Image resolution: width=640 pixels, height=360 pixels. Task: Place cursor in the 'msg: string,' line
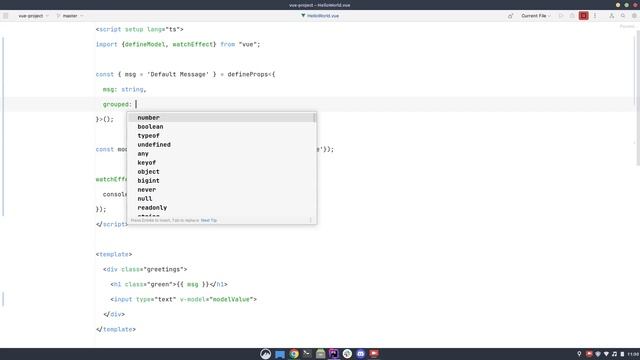coord(124,89)
